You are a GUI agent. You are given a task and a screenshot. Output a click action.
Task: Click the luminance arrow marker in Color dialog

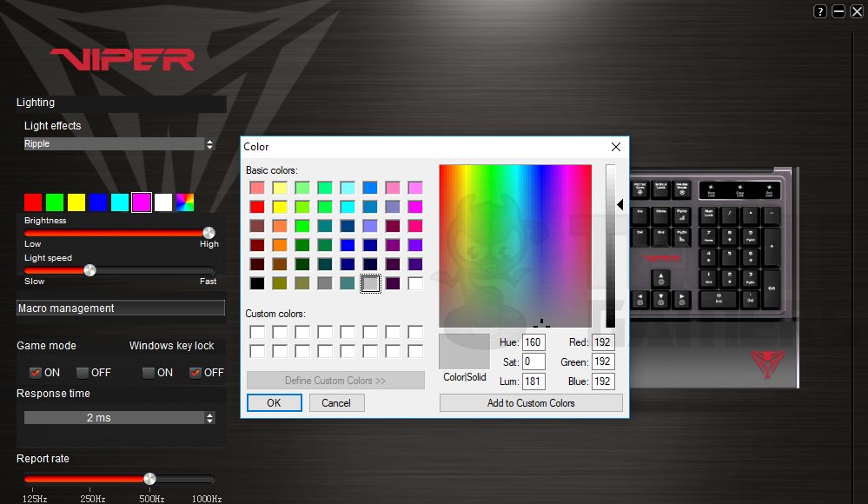click(x=620, y=205)
